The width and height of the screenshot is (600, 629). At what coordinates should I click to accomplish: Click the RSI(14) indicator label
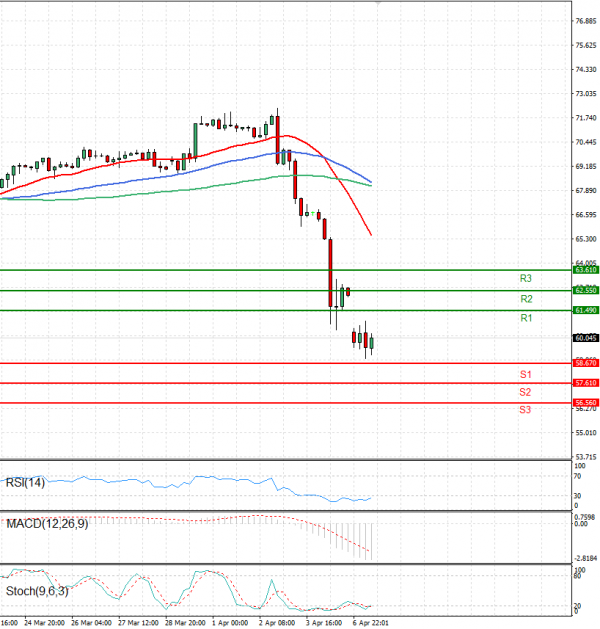[25, 483]
